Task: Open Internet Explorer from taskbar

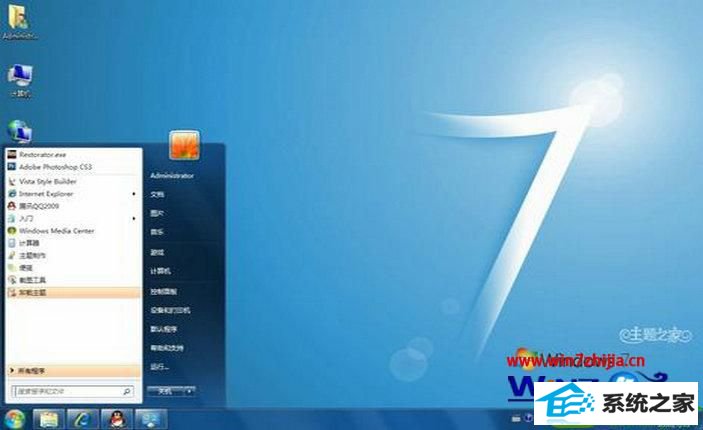Action: pyautogui.click(x=83, y=419)
